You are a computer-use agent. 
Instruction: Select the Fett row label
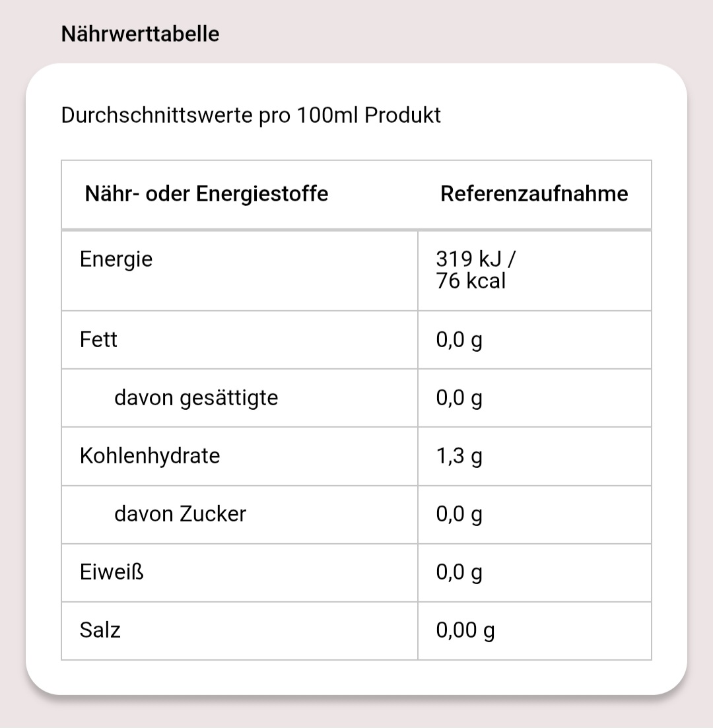pos(98,340)
